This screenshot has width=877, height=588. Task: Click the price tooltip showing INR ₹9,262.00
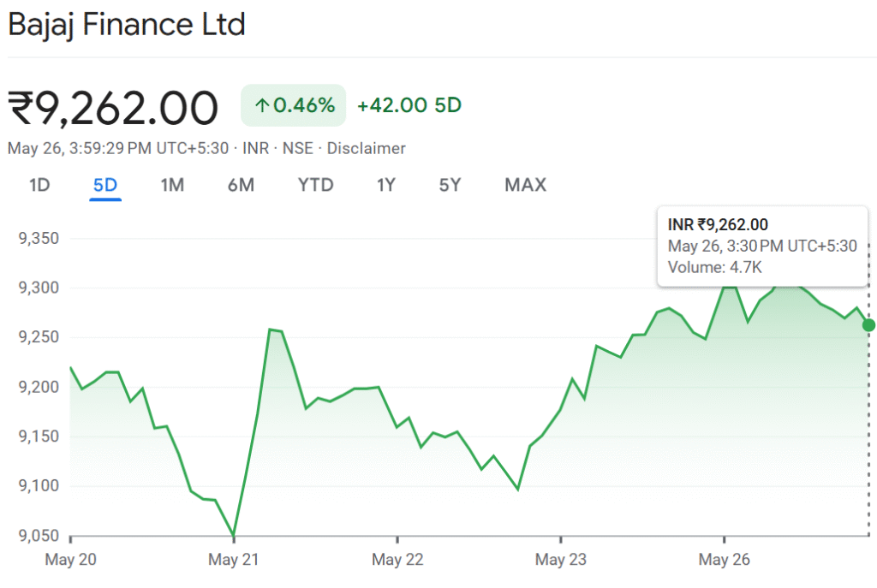pyautogui.click(x=761, y=246)
